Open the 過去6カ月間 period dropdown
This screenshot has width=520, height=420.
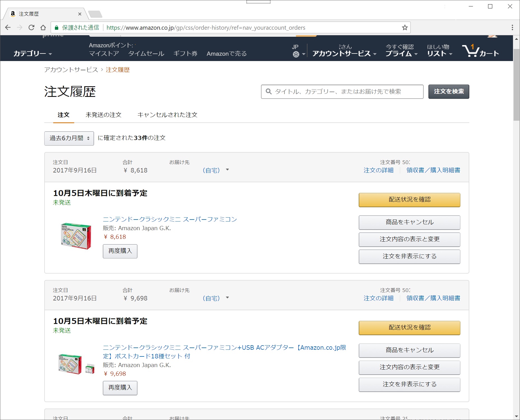(x=69, y=138)
